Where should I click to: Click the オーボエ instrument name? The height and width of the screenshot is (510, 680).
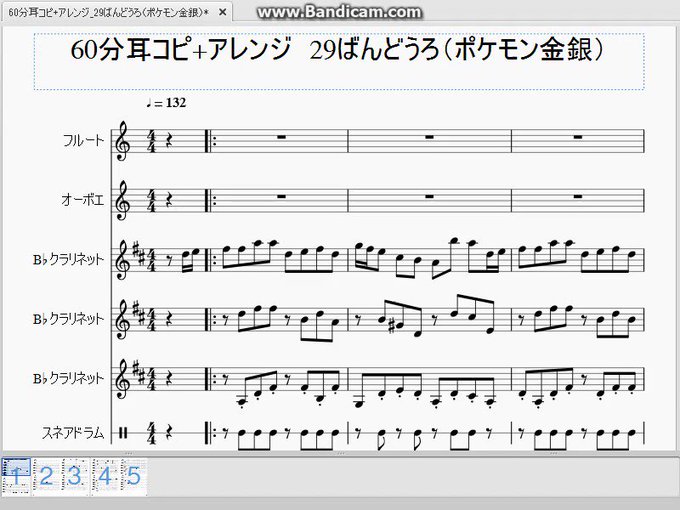83,200
